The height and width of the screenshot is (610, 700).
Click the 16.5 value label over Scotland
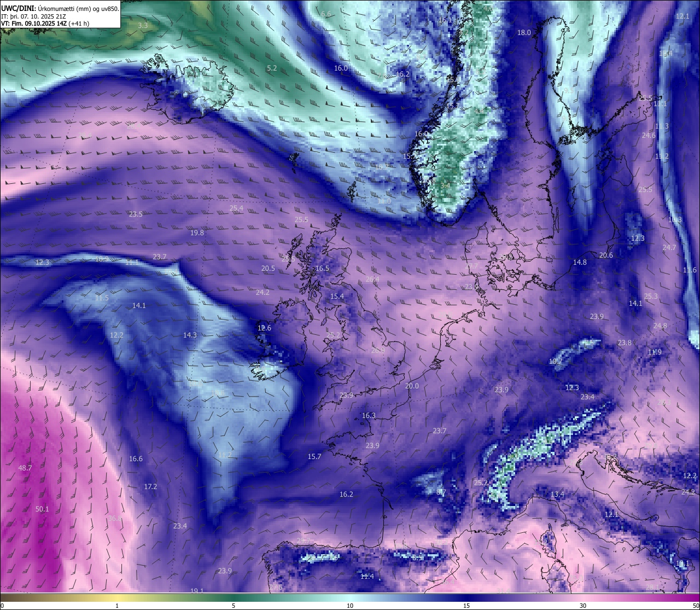pyautogui.click(x=322, y=268)
